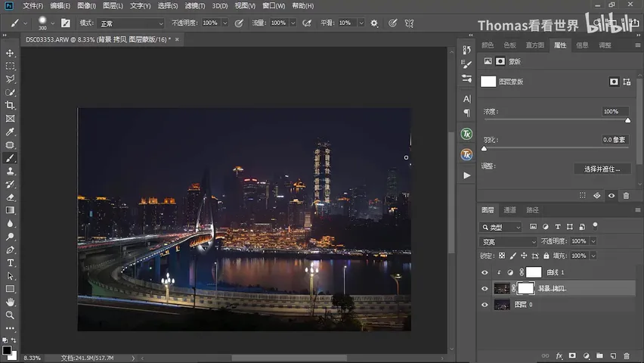Open the 滤镜(T) menu

pos(195,6)
